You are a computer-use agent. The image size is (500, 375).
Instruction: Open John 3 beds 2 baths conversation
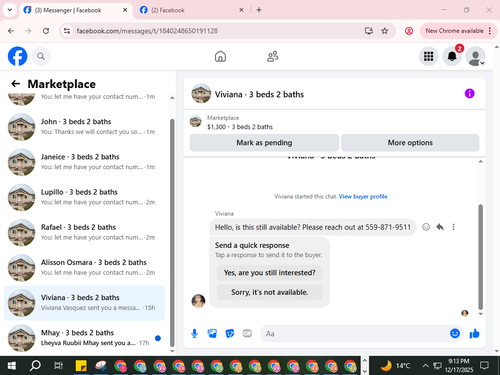(x=84, y=127)
